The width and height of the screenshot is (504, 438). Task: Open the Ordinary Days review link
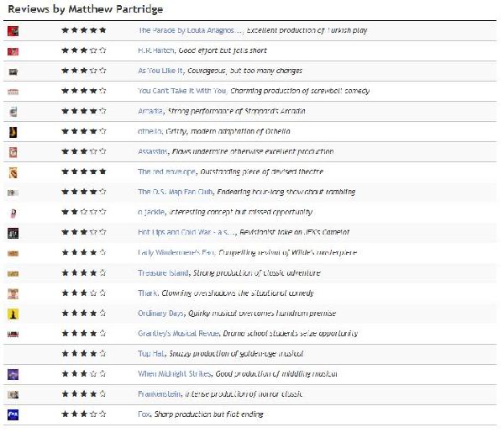[160, 314]
